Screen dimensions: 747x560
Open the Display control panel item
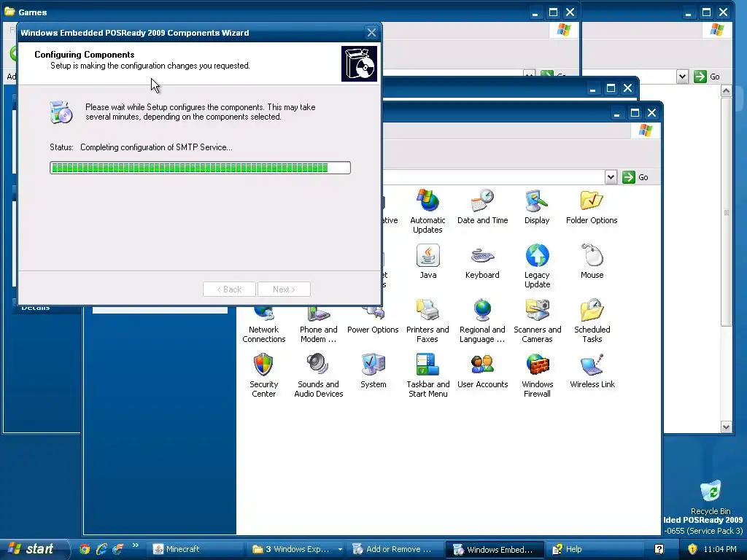point(537,206)
